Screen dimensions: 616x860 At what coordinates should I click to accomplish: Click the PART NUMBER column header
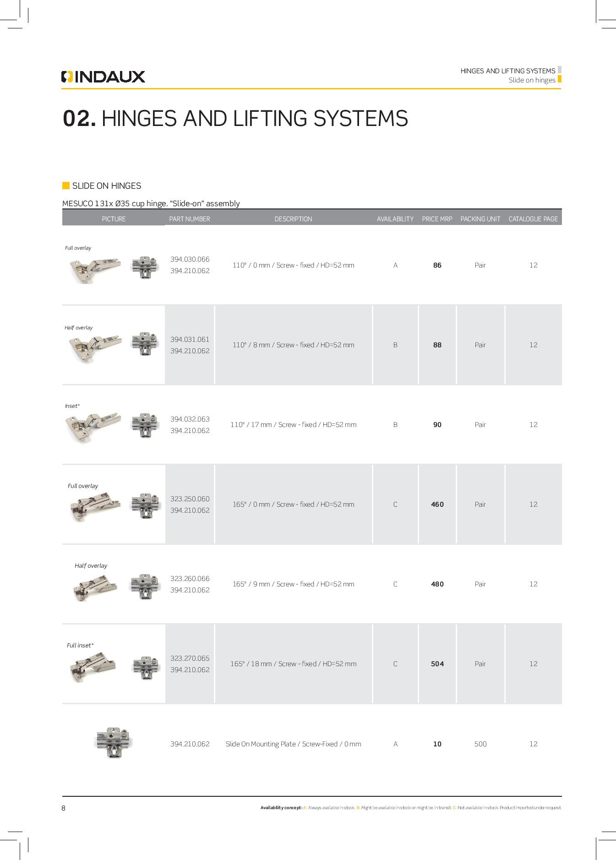190,219
